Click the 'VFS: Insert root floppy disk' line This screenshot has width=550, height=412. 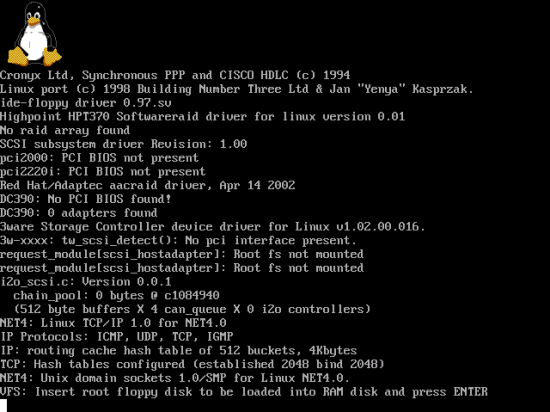(x=244, y=392)
